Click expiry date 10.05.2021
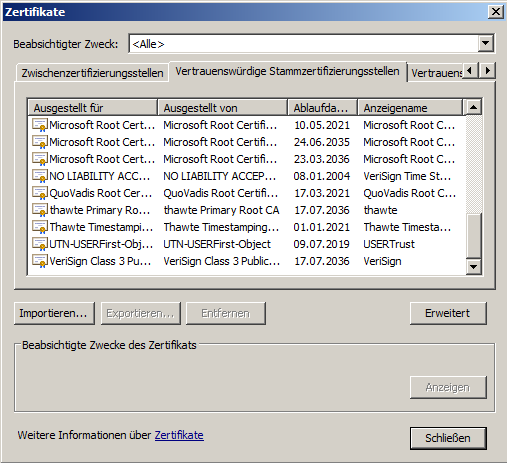Image resolution: width=507 pixels, height=463 pixels. tap(322, 125)
